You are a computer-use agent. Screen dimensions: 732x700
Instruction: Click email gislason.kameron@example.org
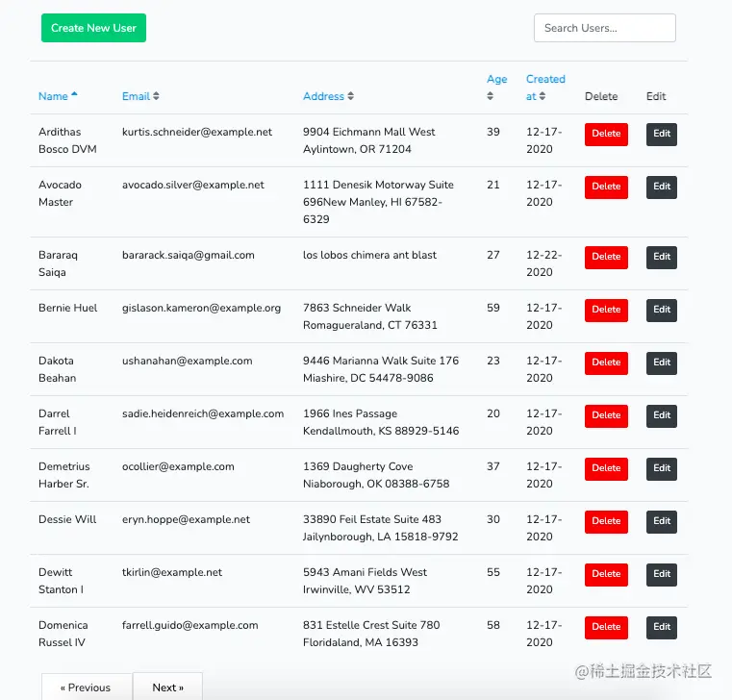tap(201, 308)
